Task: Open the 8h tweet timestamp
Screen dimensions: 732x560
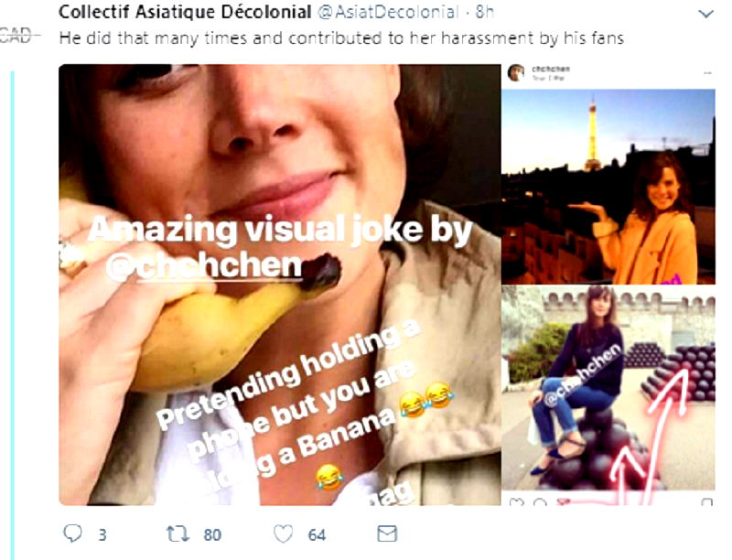Action: pyautogui.click(x=484, y=12)
